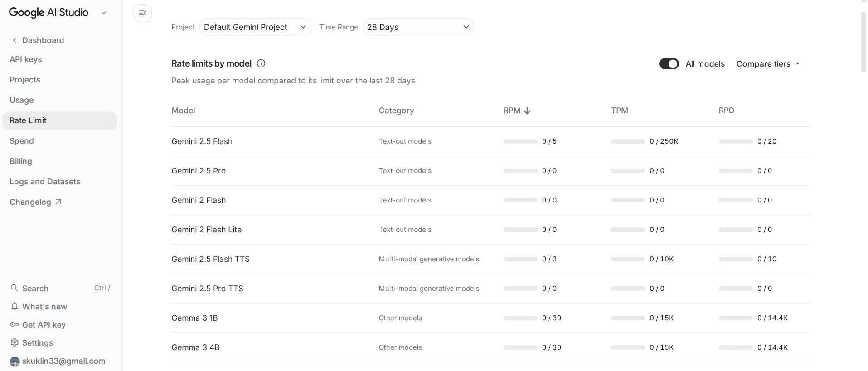
Task: Click the Get API key label
Action: [44, 325]
